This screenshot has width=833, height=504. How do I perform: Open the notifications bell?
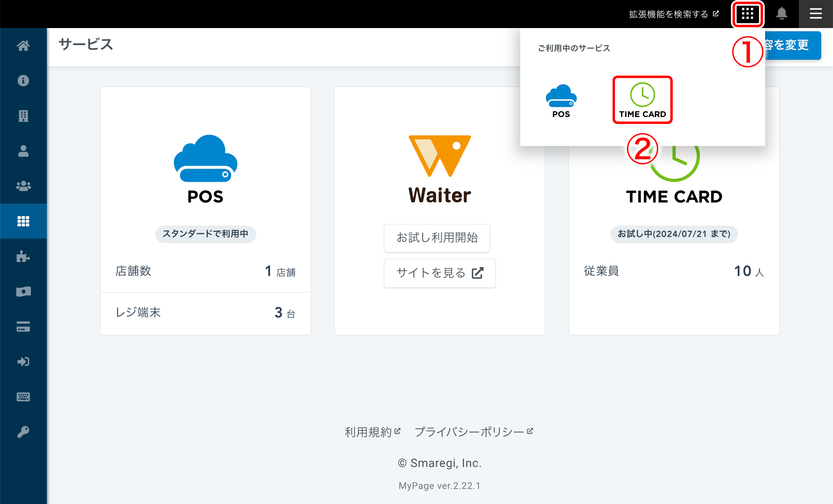tap(781, 14)
